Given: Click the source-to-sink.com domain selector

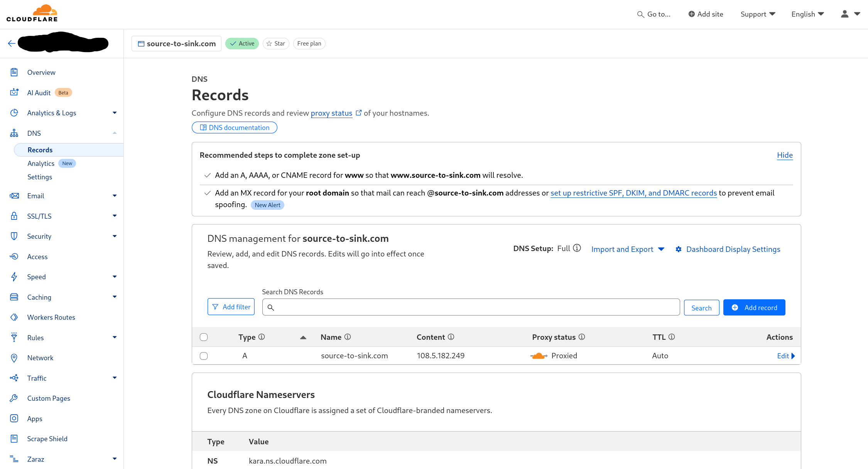Looking at the screenshot, I should pos(176,44).
